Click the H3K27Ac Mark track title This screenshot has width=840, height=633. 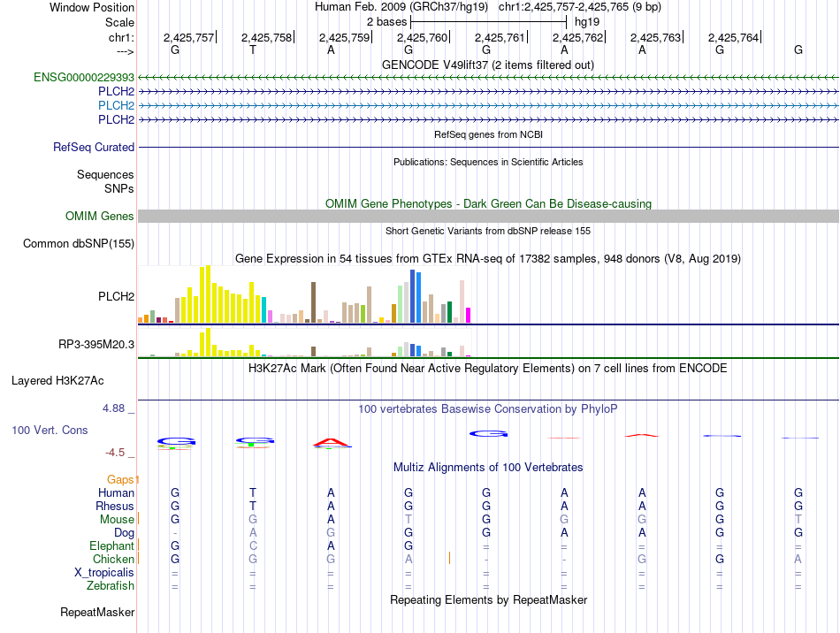pyautogui.click(x=487, y=369)
